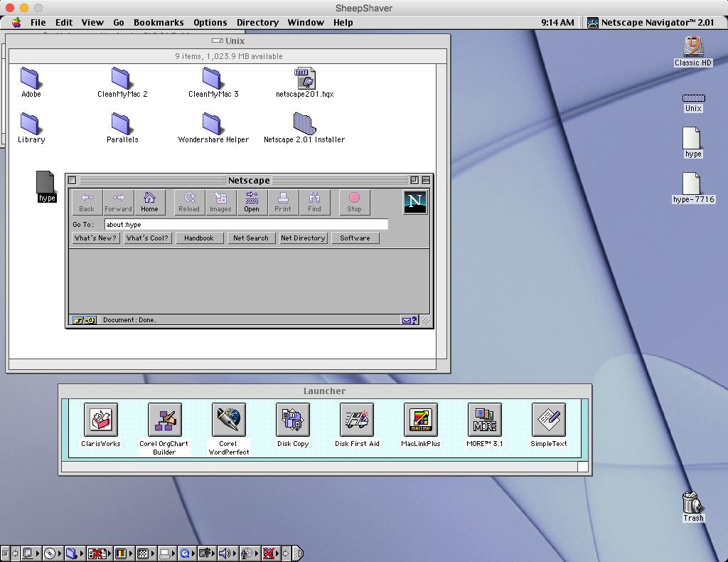Image resolution: width=728 pixels, height=562 pixels.
Task: Toggle the Netscape window collapse box
Action: pos(426,180)
